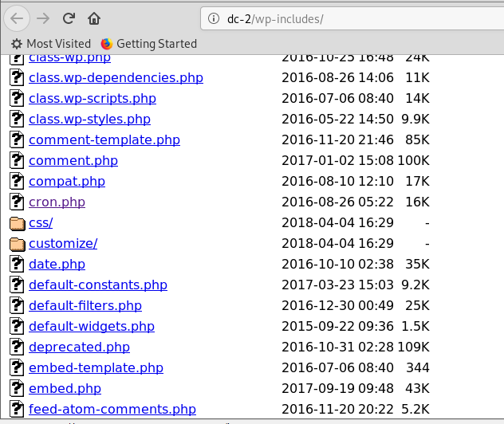Screen dimensions: 504x424
Task: Open the date.php file link
Action: pos(57,265)
